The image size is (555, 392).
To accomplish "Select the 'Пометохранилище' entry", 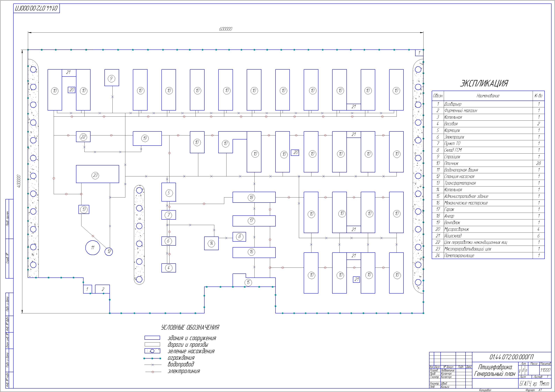I will [x=459, y=256].
